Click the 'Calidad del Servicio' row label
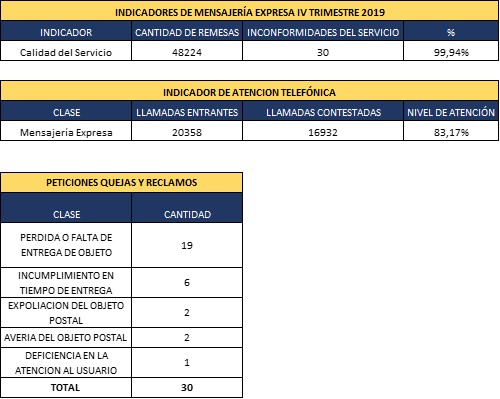The width and height of the screenshot is (500, 399). click(66, 52)
